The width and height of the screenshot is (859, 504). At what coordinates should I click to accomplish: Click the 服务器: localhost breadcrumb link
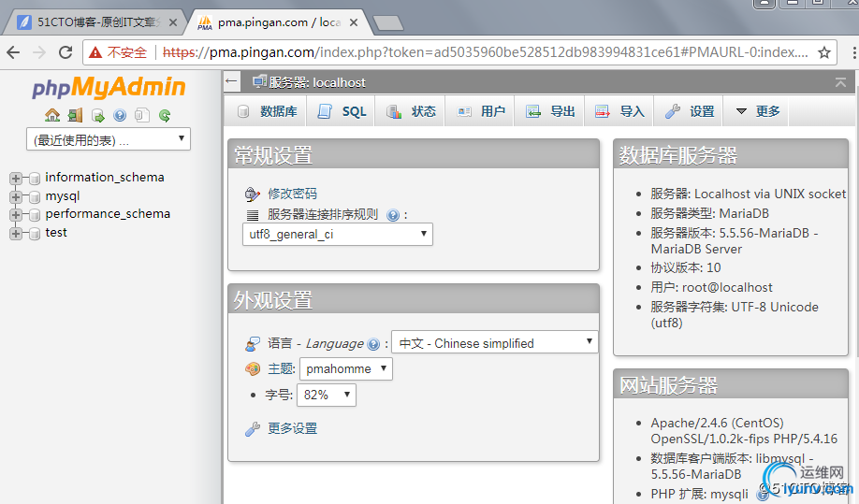[317, 82]
